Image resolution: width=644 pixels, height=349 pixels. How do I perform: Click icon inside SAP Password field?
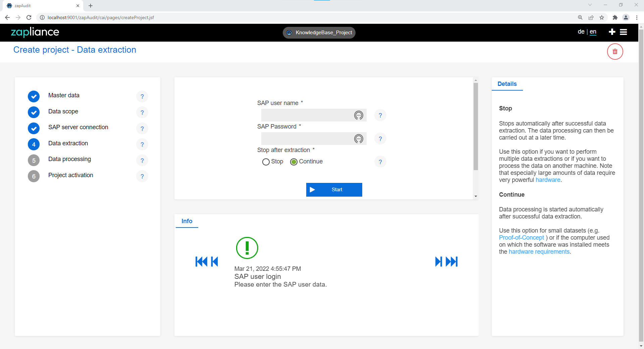[x=359, y=139]
